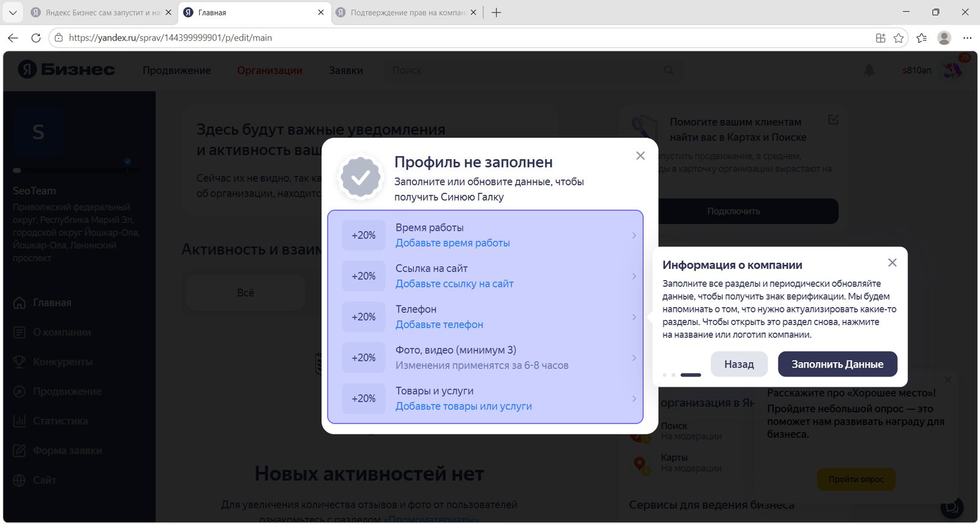The height and width of the screenshot is (524, 980).
Task: Close the 'Главная' browser tab
Action: [x=320, y=12]
